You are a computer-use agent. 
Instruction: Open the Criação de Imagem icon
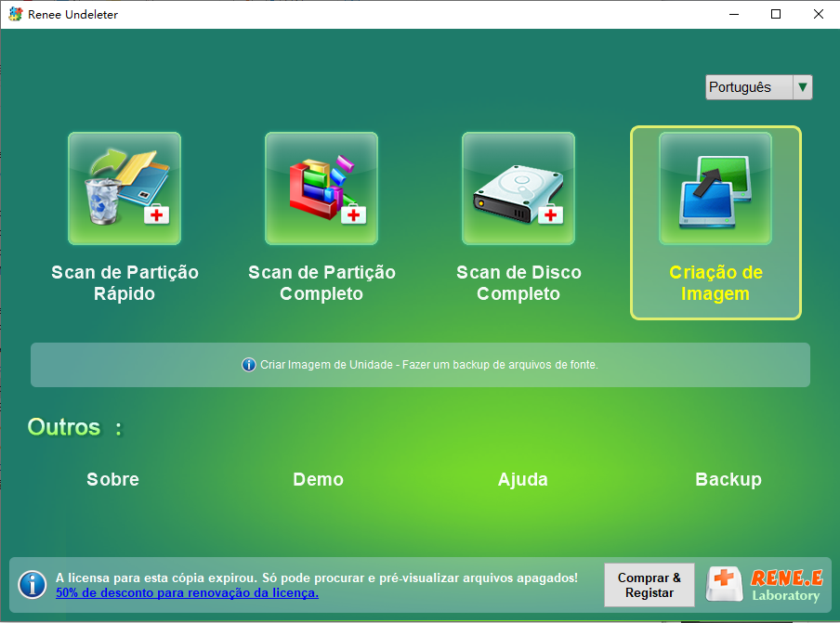coord(715,188)
